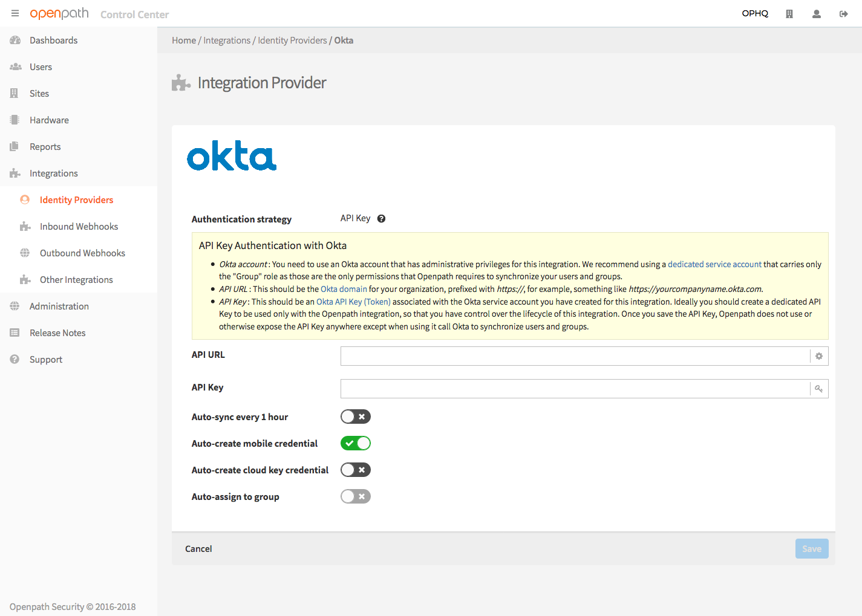862x616 pixels.
Task: Click the Support question mark icon
Action: (x=15, y=360)
